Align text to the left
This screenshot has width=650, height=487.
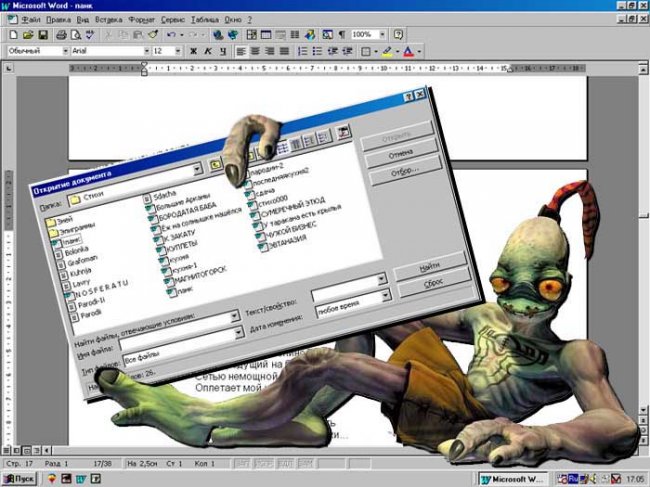coord(241,51)
